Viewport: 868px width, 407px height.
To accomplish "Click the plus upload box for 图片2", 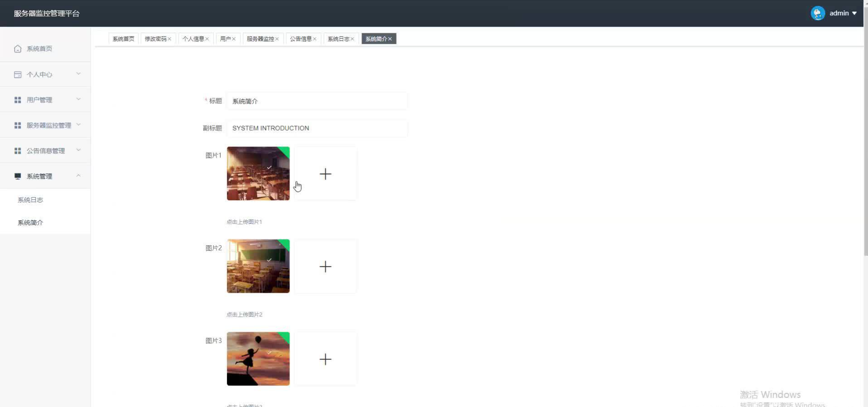I will pos(325,266).
